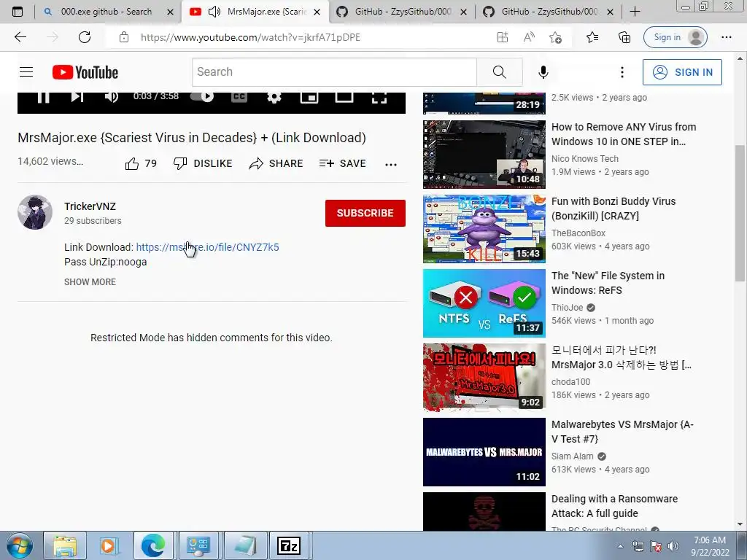Start Read aloud from address bar
747x560 pixels.
[x=529, y=37]
